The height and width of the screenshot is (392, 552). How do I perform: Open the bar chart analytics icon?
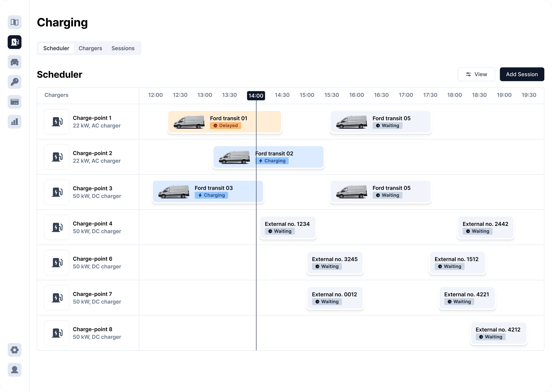14,122
